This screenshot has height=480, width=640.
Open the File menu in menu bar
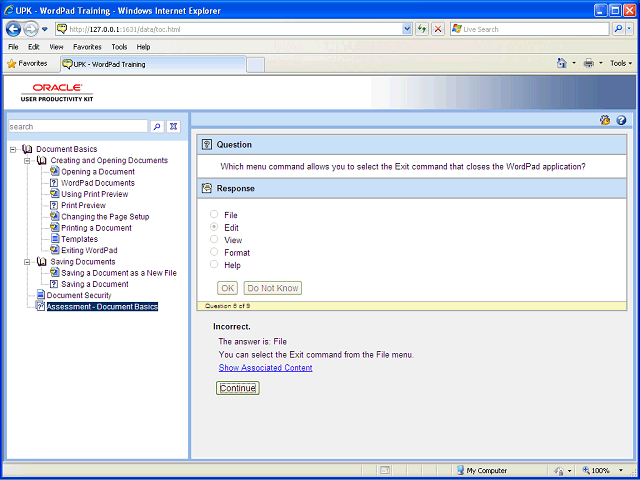click(13, 47)
